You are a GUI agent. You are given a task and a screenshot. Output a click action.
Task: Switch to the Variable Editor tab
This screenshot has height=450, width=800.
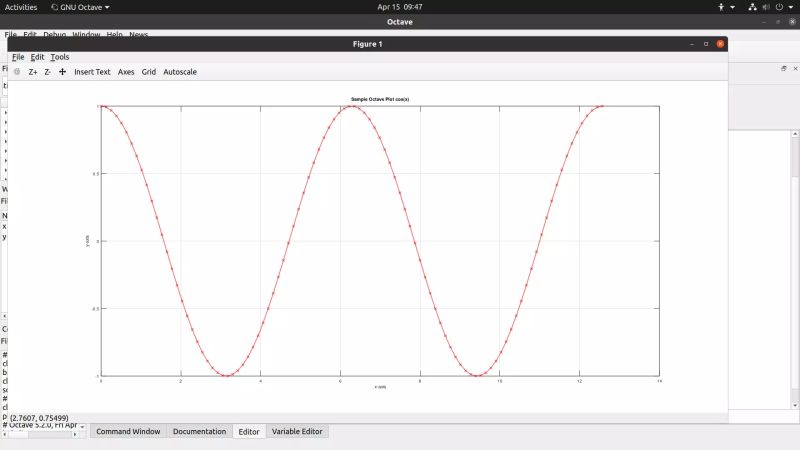(x=297, y=432)
